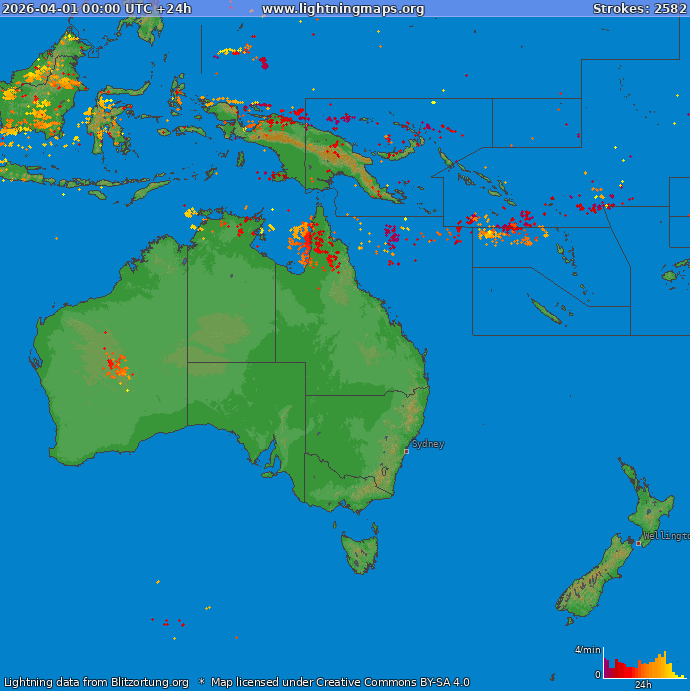Click the Strokes: 2582 counter

pyautogui.click(x=639, y=9)
